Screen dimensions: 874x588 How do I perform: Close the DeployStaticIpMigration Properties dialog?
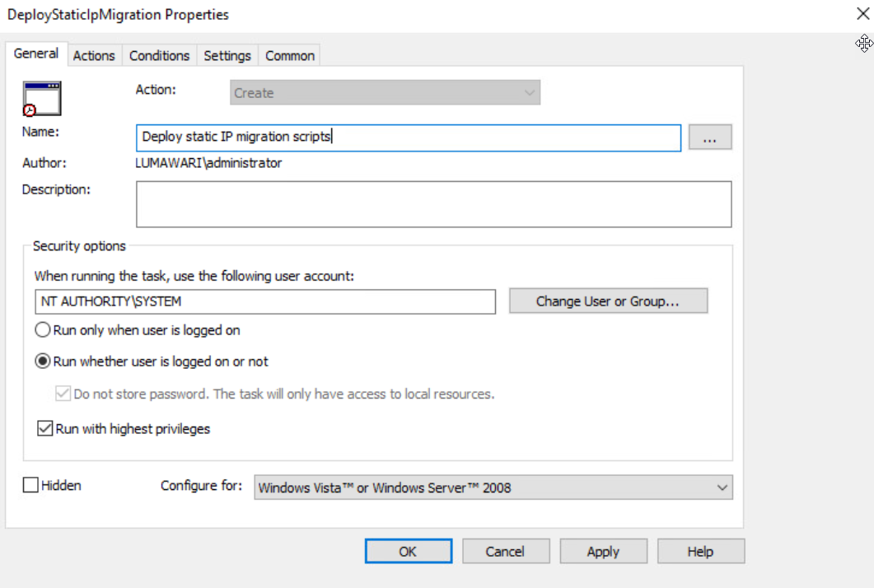(862, 14)
